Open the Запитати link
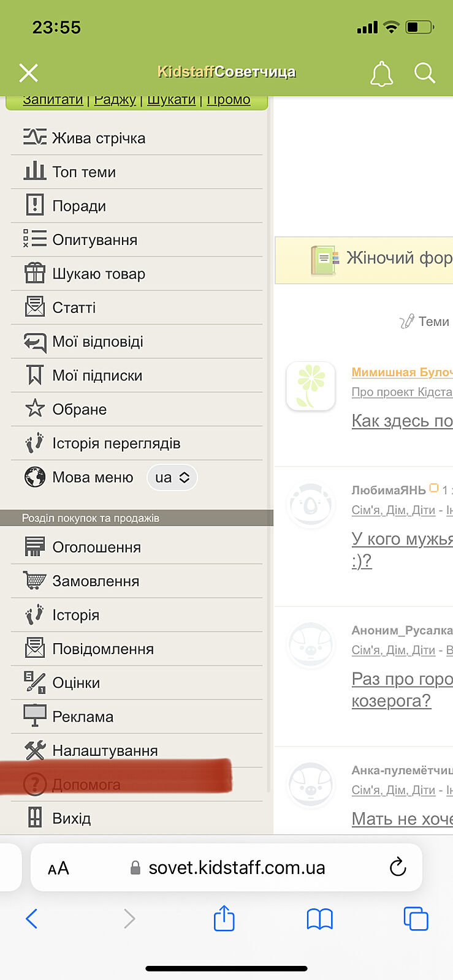453x980 pixels. [x=53, y=100]
